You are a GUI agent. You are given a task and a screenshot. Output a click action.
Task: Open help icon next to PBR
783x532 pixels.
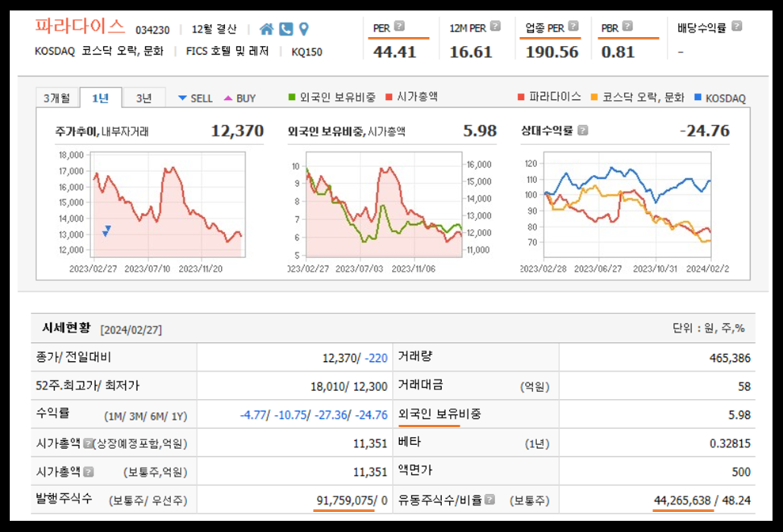point(627,26)
